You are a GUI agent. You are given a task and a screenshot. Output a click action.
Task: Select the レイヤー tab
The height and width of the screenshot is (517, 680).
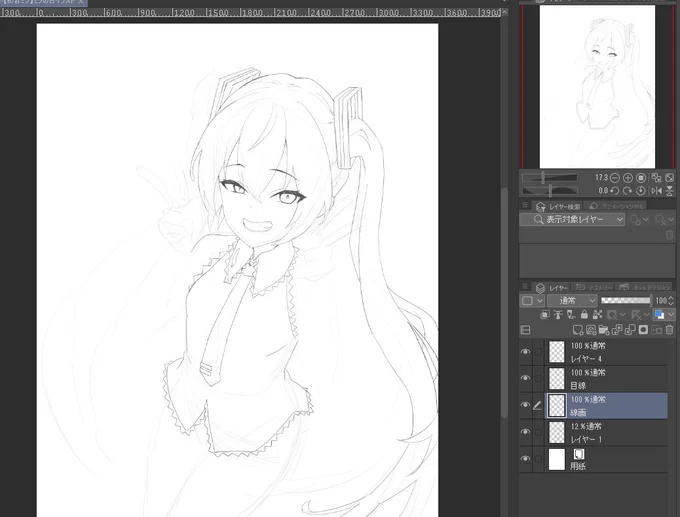pyautogui.click(x=551, y=288)
